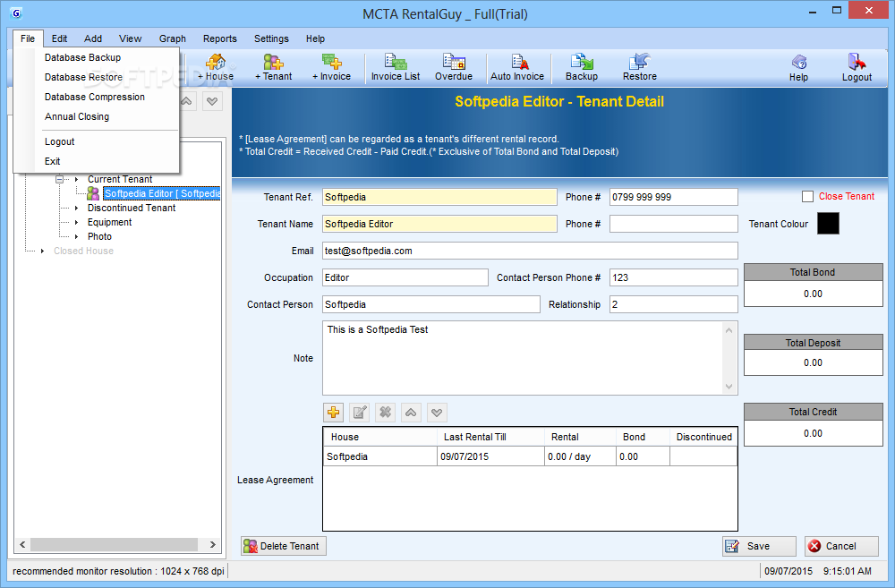Click the tree panel up arrow button
Screen dimensions: 895x588
187,102
